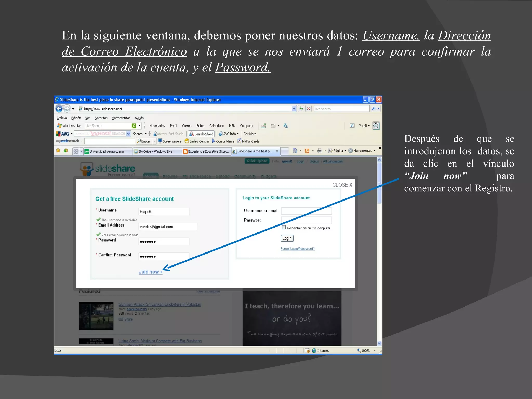This screenshot has width=532, height=399.
Task: Open the address bar dropdown arrow
Action: 294,109
